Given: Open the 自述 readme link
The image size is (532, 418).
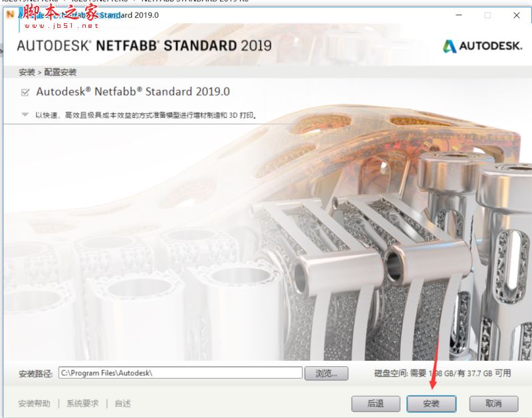Looking at the screenshot, I should click(123, 403).
